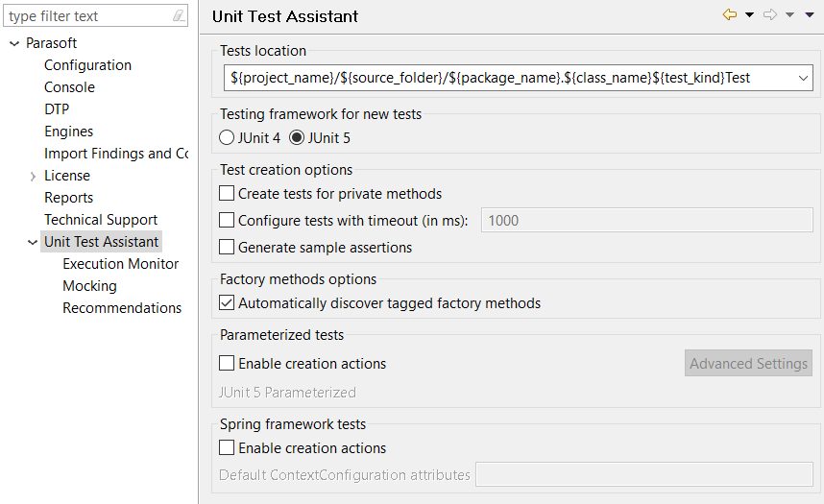Expand the License tree node
Screen dimensions: 824x504
pyautogui.click(x=33, y=176)
